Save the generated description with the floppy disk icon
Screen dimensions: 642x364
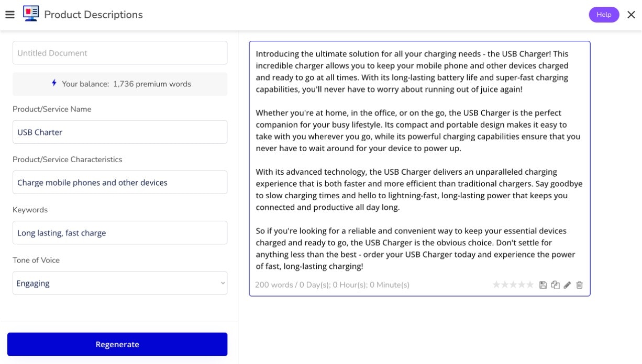(x=543, y=285)
